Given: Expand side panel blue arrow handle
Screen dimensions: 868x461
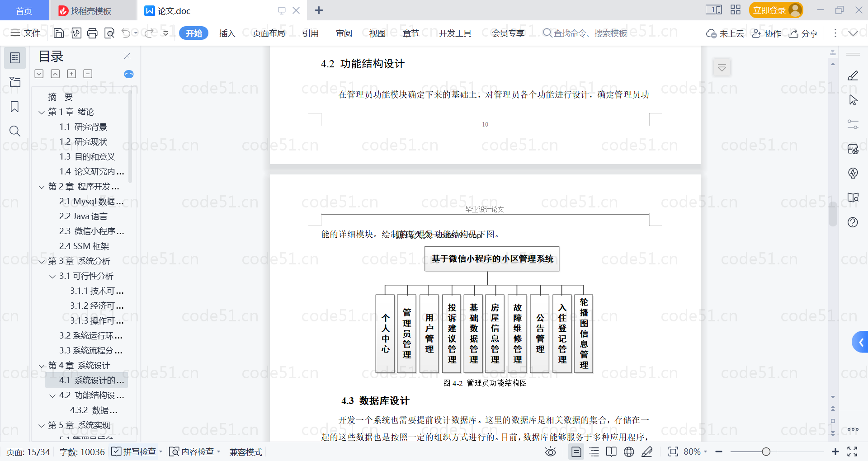Looking at the screenshot, I should (x=860, y=342).
